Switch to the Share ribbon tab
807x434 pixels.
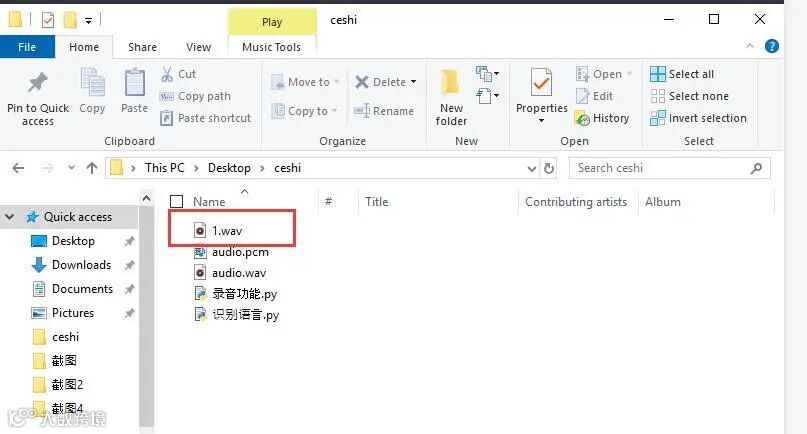142,47
